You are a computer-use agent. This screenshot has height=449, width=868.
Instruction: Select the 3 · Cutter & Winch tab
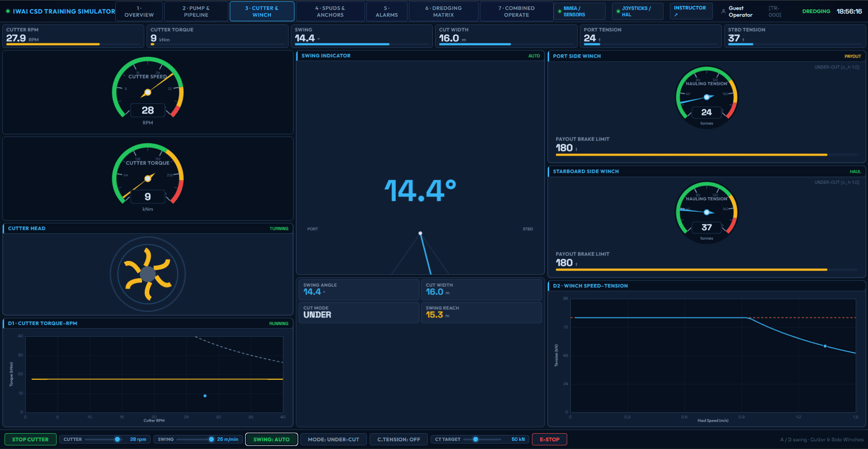[x=262, y=11]
